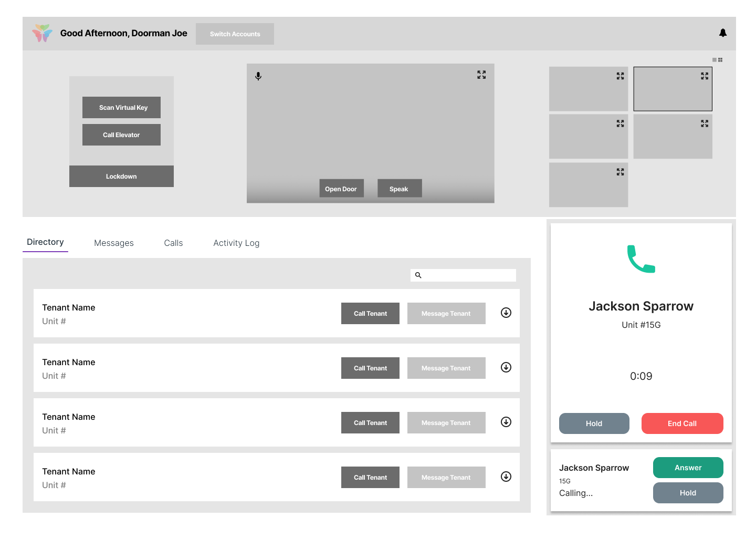Image resolution: width=756 pixels, height=538 pixels.
Task: Put the active Jackson Sparrow call on hold
Action: click(594, 423)
